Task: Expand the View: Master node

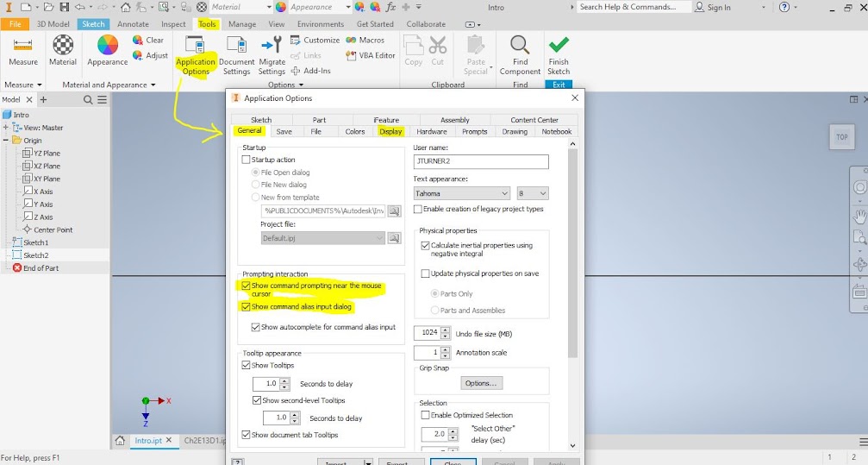Action: [6, 128]
